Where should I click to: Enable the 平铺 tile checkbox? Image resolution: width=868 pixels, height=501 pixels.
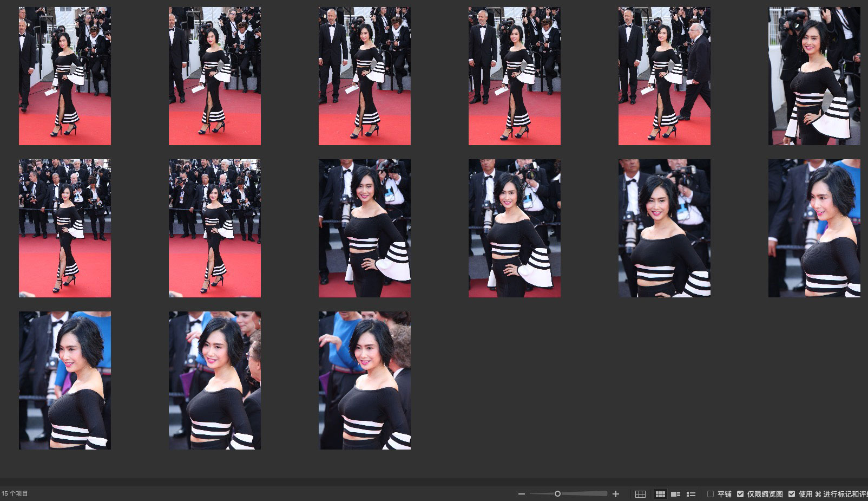[x=711, y=494]
